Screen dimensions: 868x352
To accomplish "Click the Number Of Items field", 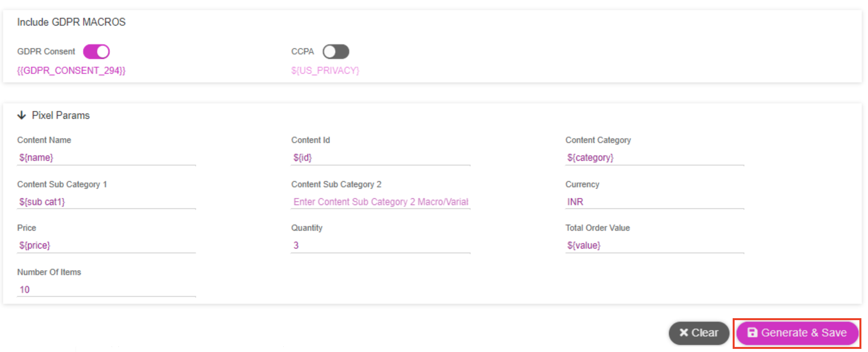I will pyautogui.click(x=106, y=290).
